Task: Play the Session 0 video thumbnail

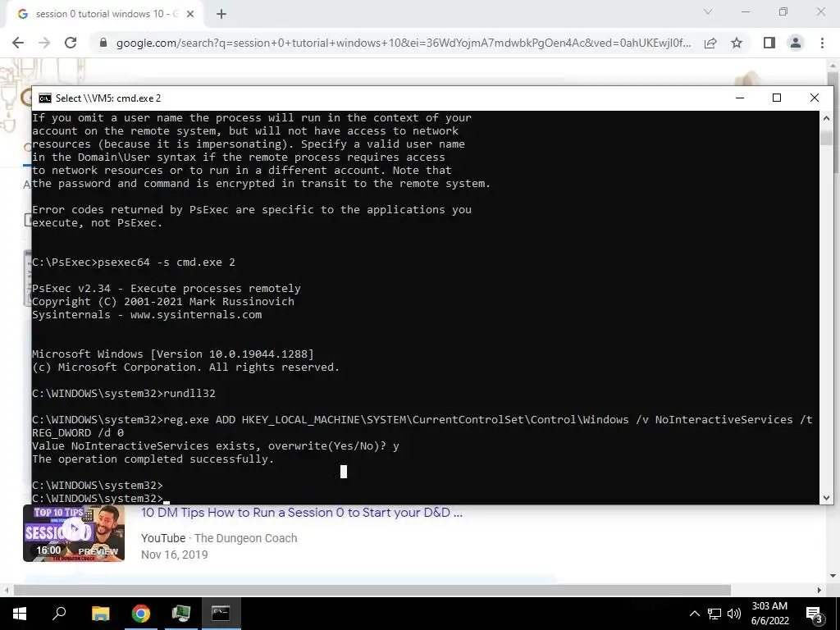Action: 74,532
